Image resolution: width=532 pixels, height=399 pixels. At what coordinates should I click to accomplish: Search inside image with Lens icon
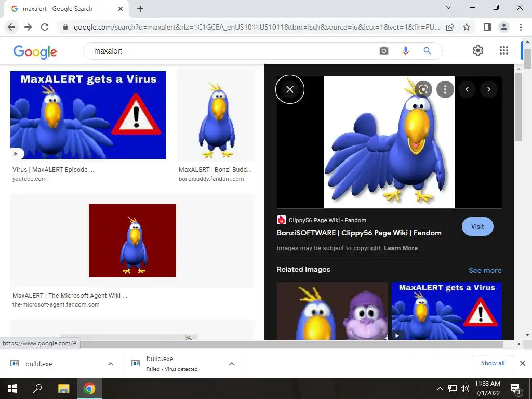pos(423,89)
